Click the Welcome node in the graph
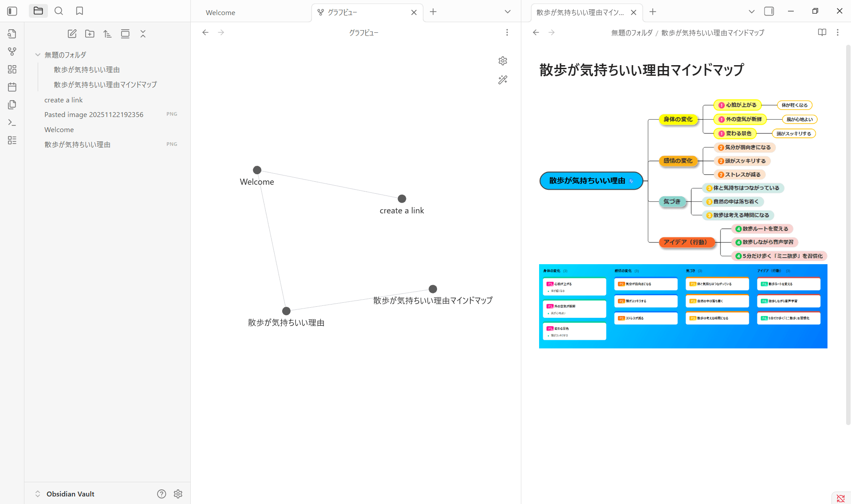 [257, 170]
